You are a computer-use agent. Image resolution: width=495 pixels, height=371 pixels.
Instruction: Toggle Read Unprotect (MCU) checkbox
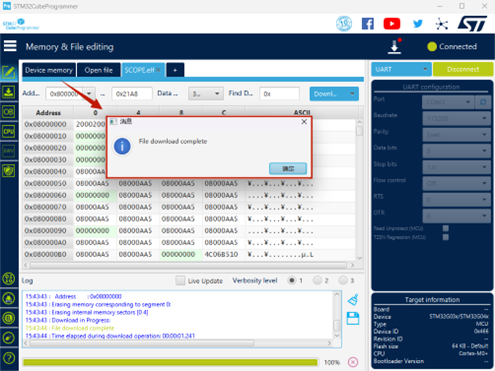(x=446, y=228)
